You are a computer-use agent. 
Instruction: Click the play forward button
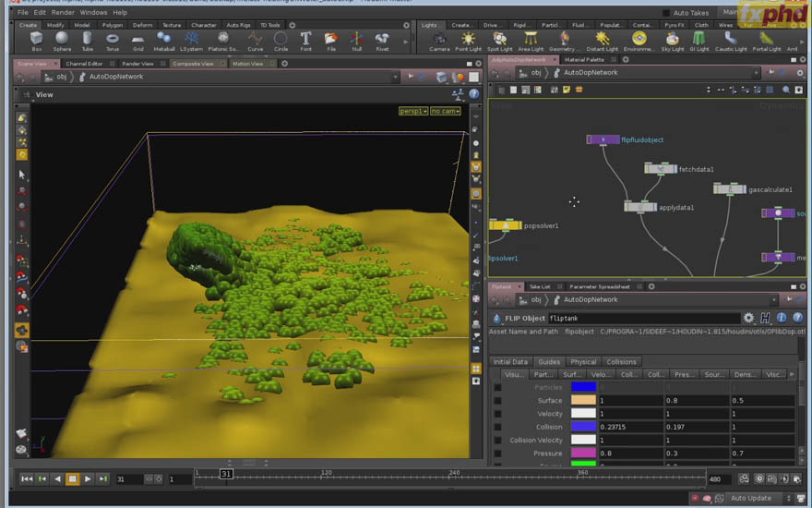(88, 479)
